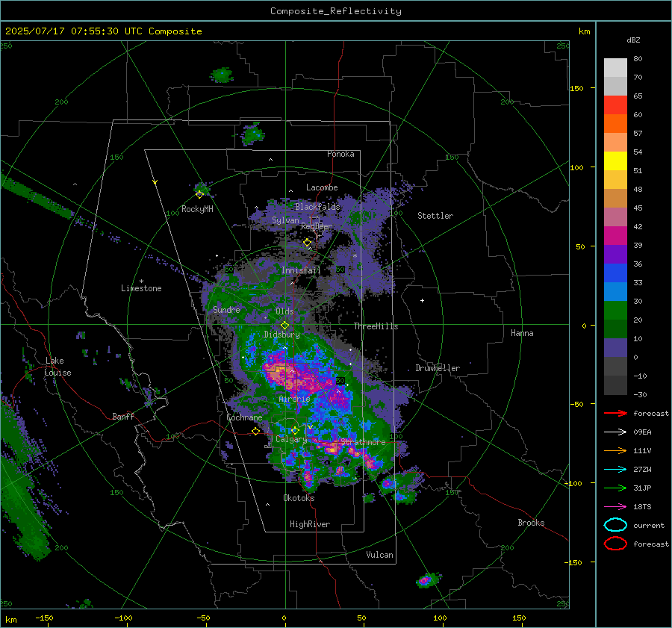Click the cyan current ellipse icon

point(615,525)
